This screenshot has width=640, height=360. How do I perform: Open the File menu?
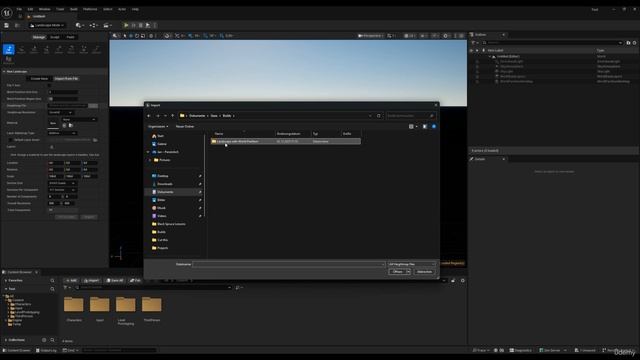click(x=19, y=9)
